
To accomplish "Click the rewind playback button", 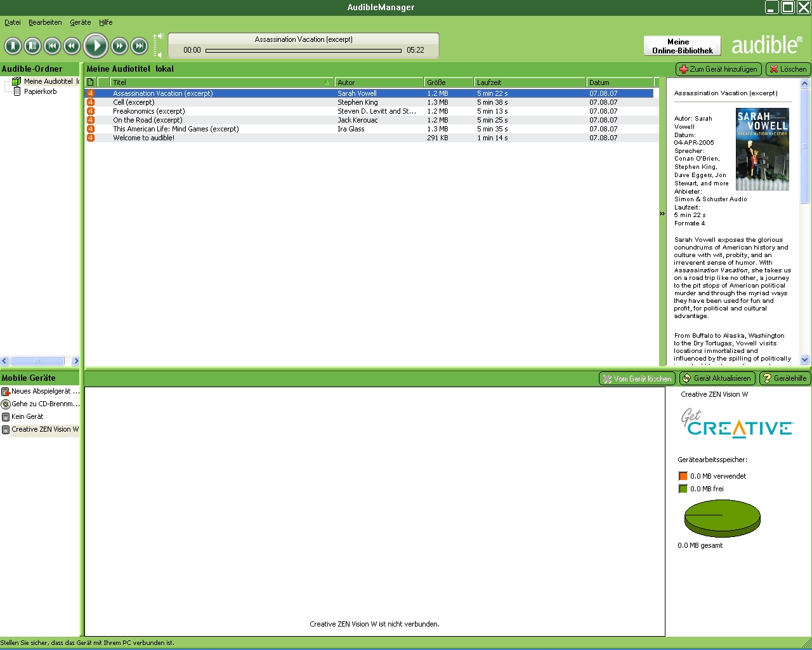I will (72, 46).
